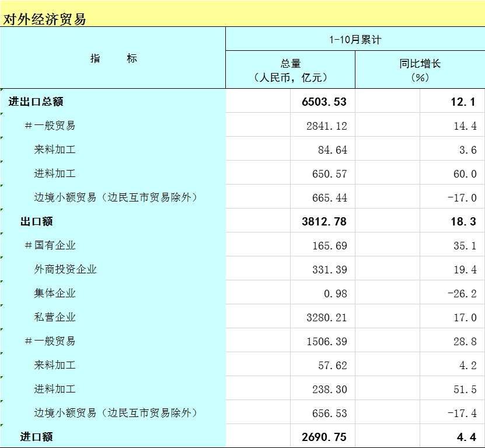
Task: Click the 总量（人民币，亿元）header cell
Action: [x=290, y=70]
